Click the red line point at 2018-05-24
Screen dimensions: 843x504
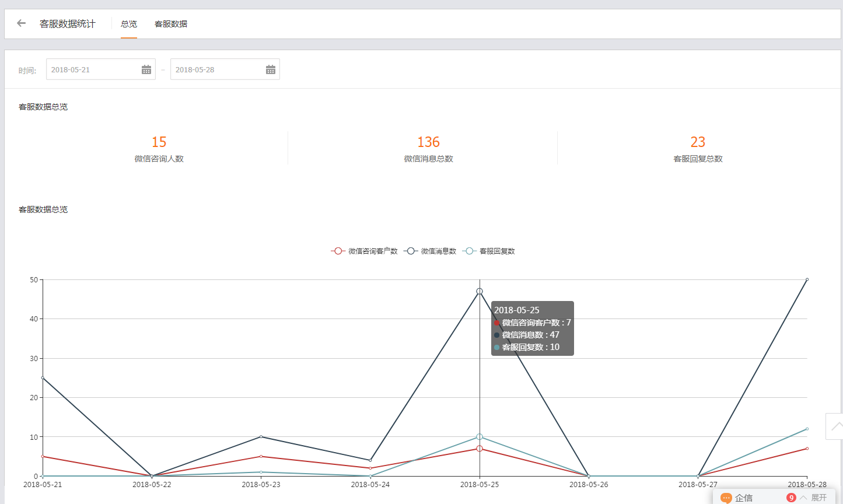370,468
